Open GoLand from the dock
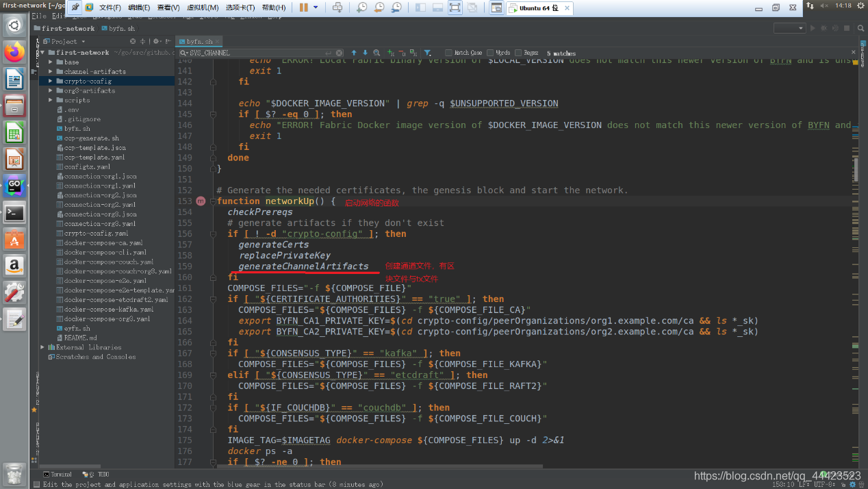Screen dimensions: 868x489 click(14, 186)
